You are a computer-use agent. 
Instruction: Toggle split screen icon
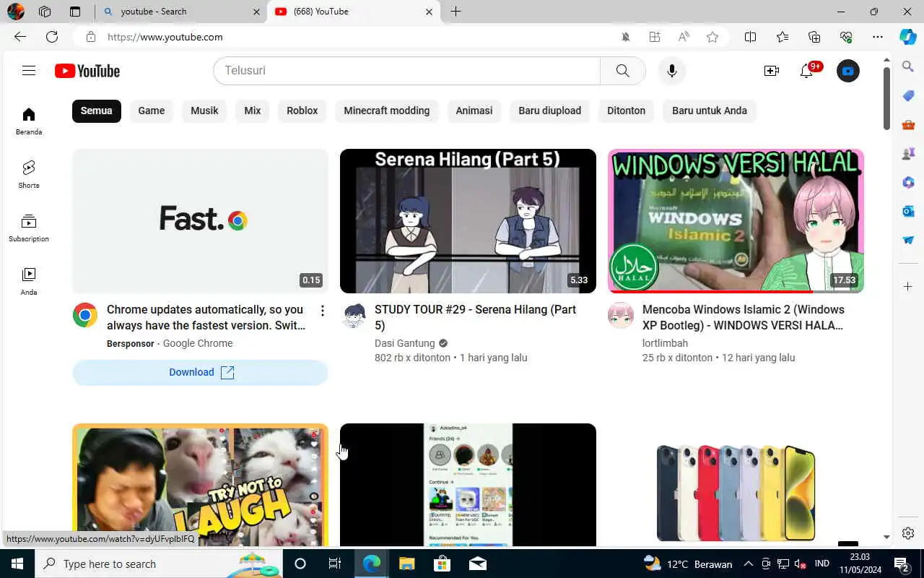click(751, 37)
